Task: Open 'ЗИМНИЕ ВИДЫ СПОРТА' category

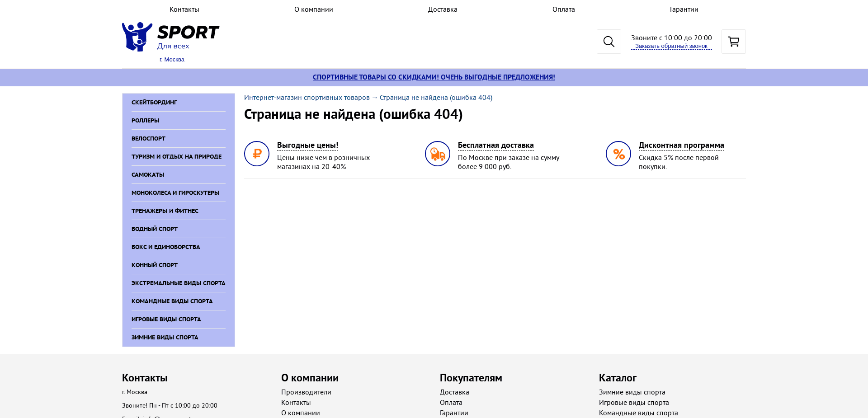Action: (x=165, y=337)
